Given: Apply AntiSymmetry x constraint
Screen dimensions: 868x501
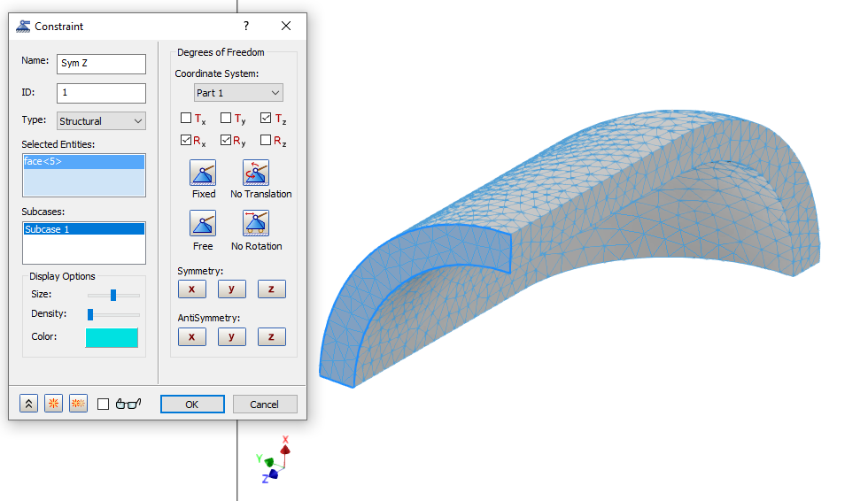Looking at the screenshot, I should pos(192,336).
